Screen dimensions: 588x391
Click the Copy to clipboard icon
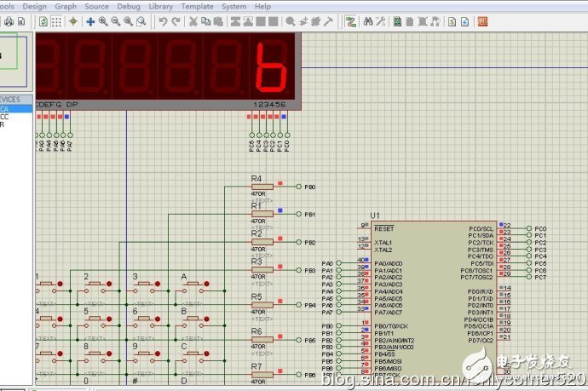click(206, 22)
